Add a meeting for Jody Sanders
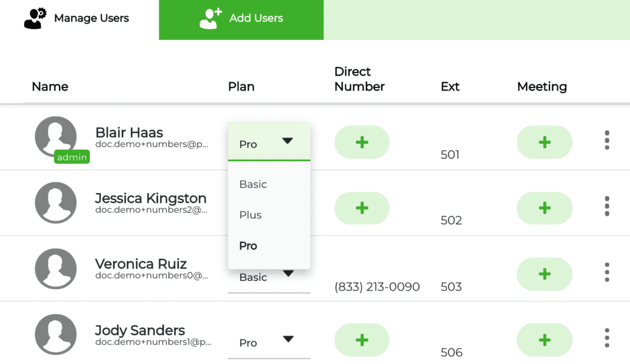 click(544, 340)
